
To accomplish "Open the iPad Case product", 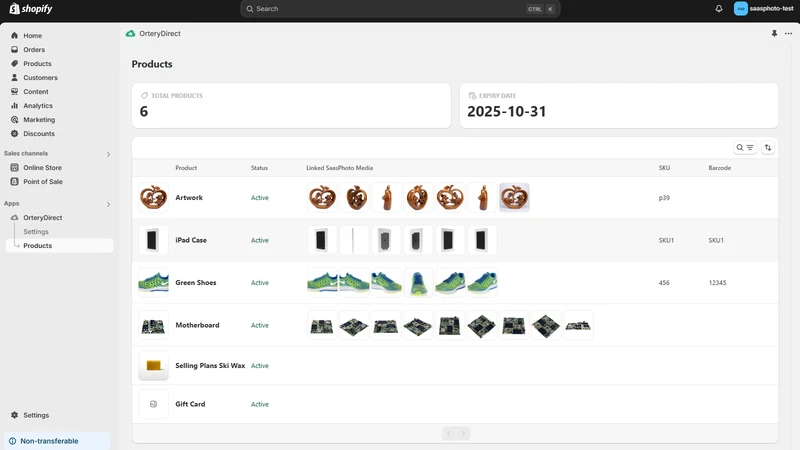I will tap(455, 240).
